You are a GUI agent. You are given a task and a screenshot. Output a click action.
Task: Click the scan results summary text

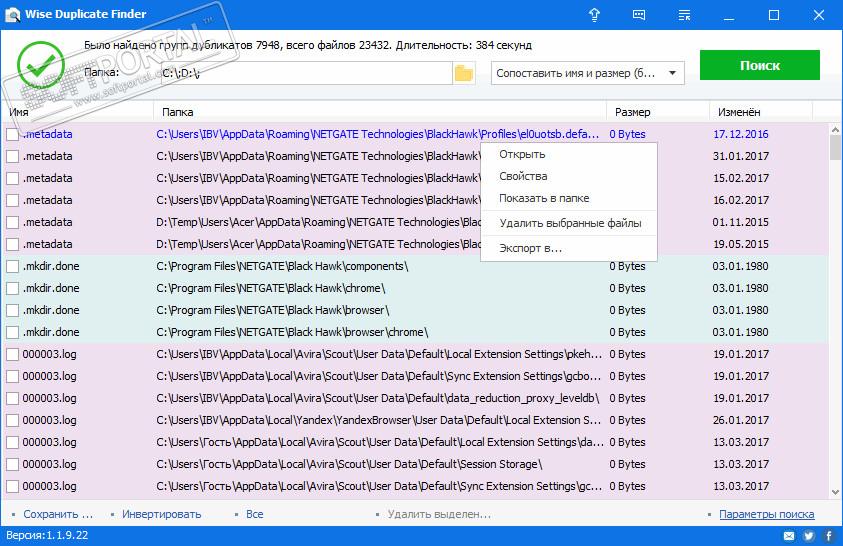pos(308,45)
